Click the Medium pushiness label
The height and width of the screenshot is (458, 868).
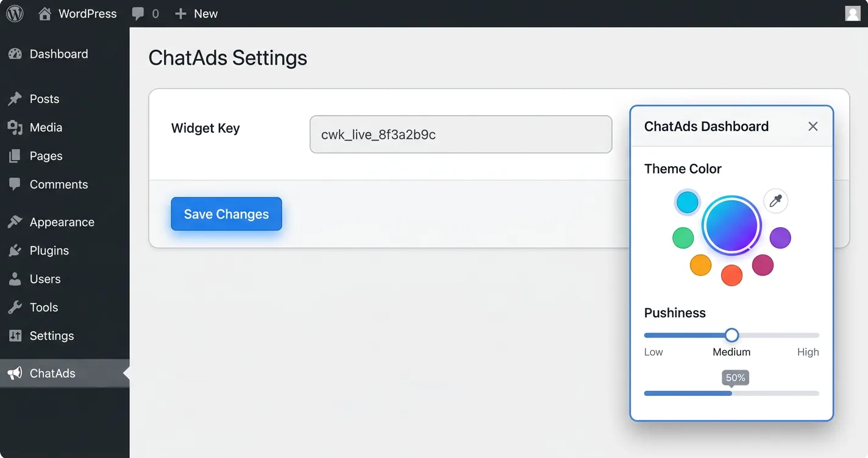[731, 352]
